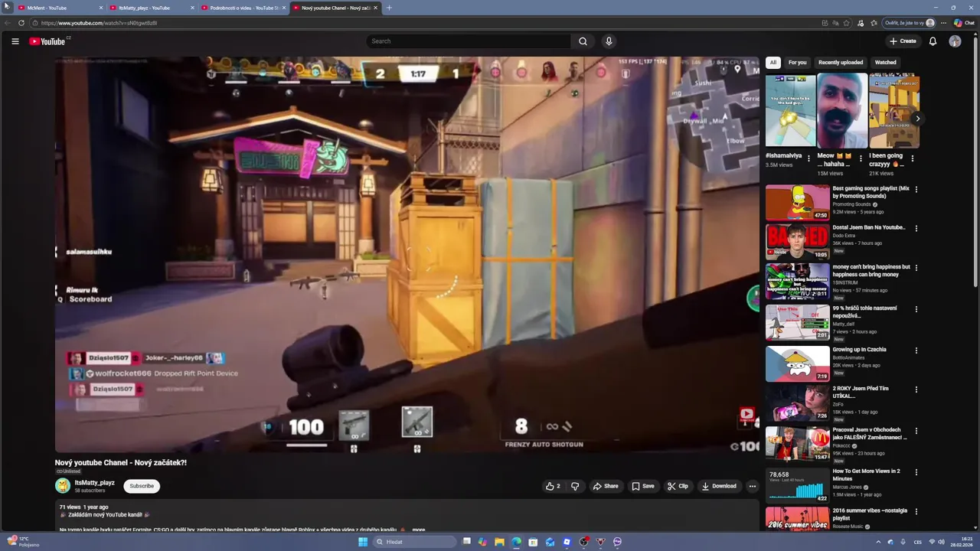Open 99 % hráčů tohle nastavení video

point(798,322)
